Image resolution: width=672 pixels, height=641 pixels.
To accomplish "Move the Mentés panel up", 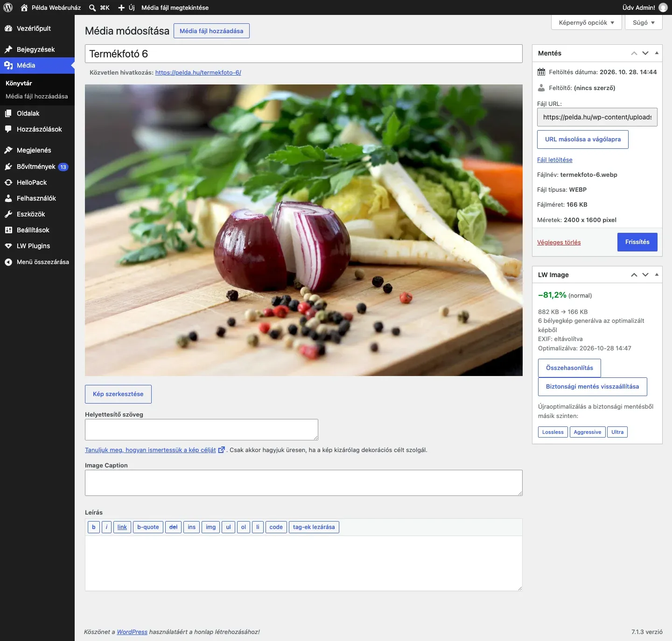I will (634, 53).
